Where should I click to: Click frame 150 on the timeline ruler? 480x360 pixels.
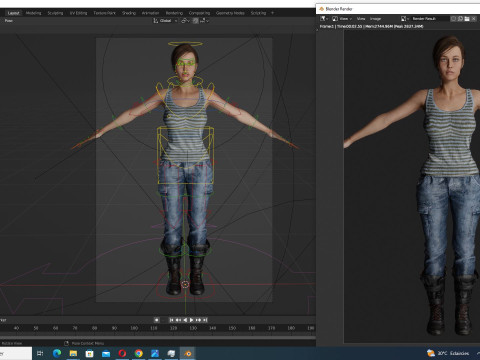click(232, 328)
